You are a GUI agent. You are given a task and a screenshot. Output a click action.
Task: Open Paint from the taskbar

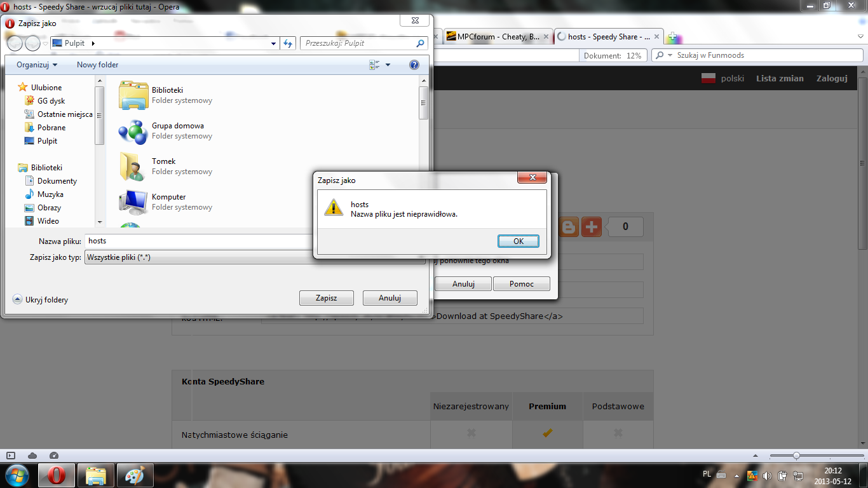[135, 475]
